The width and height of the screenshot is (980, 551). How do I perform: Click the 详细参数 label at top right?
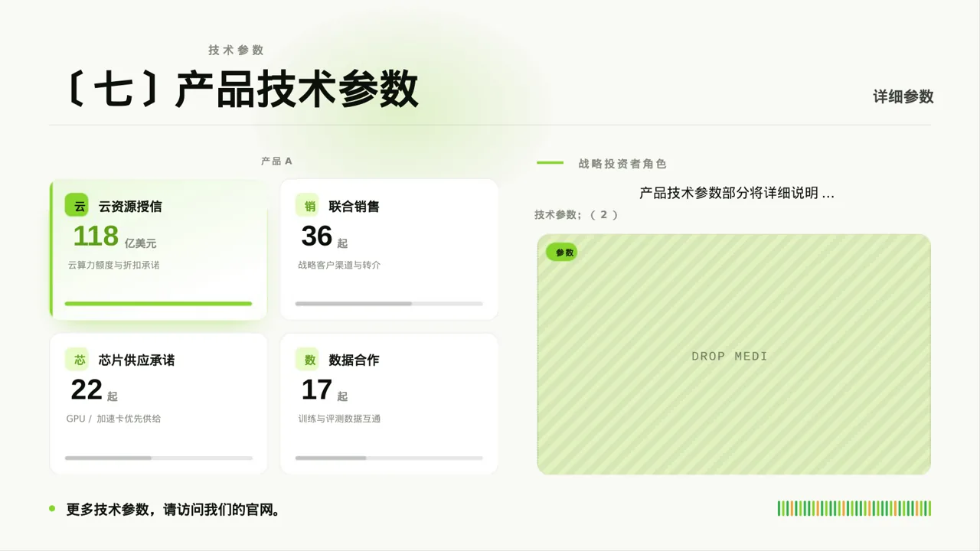point(903,97)
